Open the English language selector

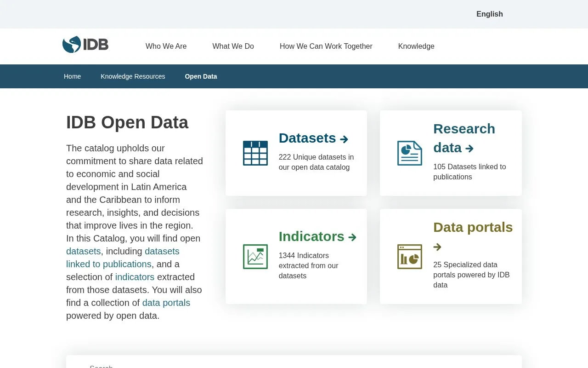[490, 14]
